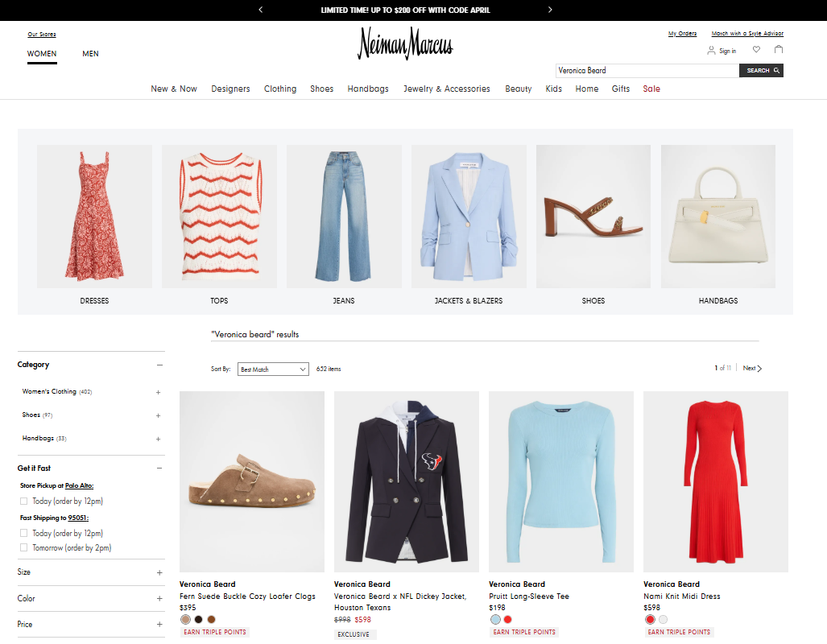Screen dimensions: 827x644
Task: Open Jackets & Blazers category thumbnail
Action: (469, 217)
